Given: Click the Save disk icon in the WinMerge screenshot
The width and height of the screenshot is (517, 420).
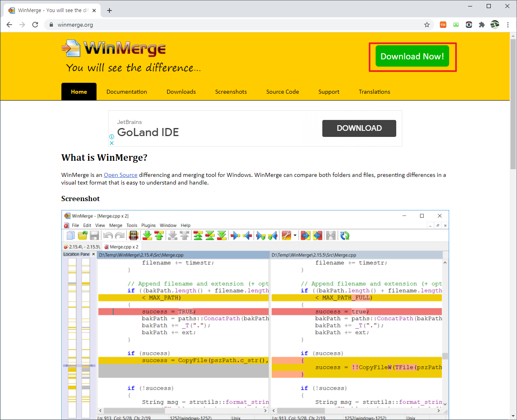Looking at the screenshot, I should pos(95,235).
